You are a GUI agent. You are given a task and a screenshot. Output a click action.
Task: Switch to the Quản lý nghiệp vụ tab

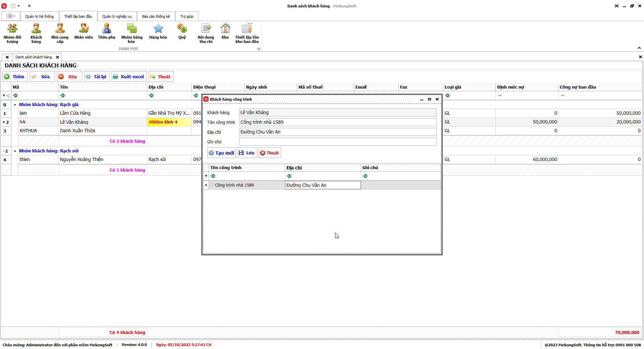(117, 16)
